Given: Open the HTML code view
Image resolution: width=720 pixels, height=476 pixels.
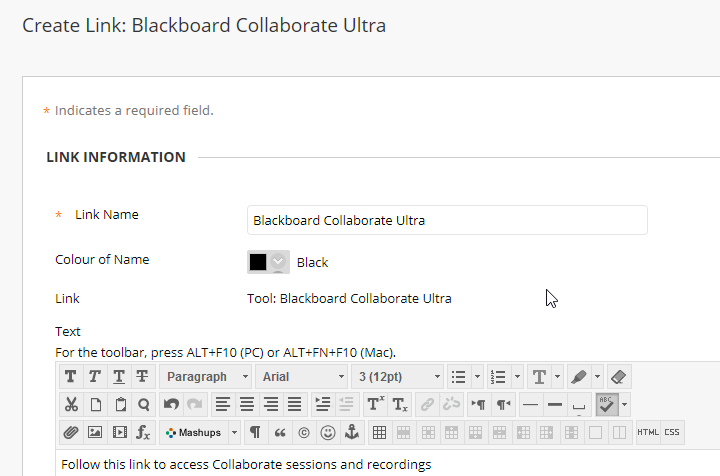Looking at the screenshot, I should pos(648,433).
